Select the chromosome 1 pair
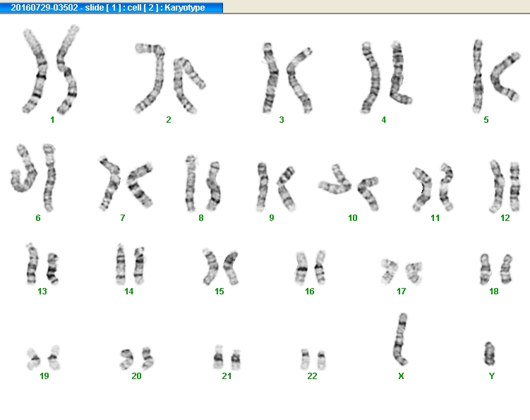530x420 pixels. pos(51,69)
